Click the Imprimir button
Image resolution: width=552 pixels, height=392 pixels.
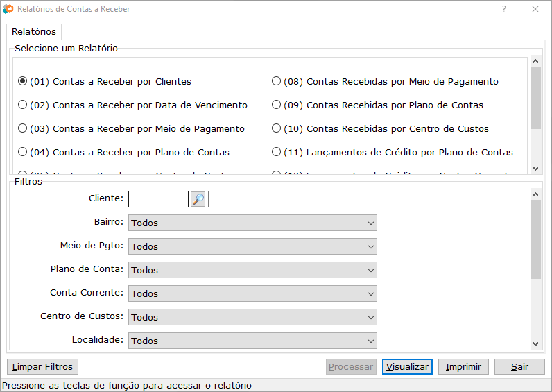click(x=463, y=366)
